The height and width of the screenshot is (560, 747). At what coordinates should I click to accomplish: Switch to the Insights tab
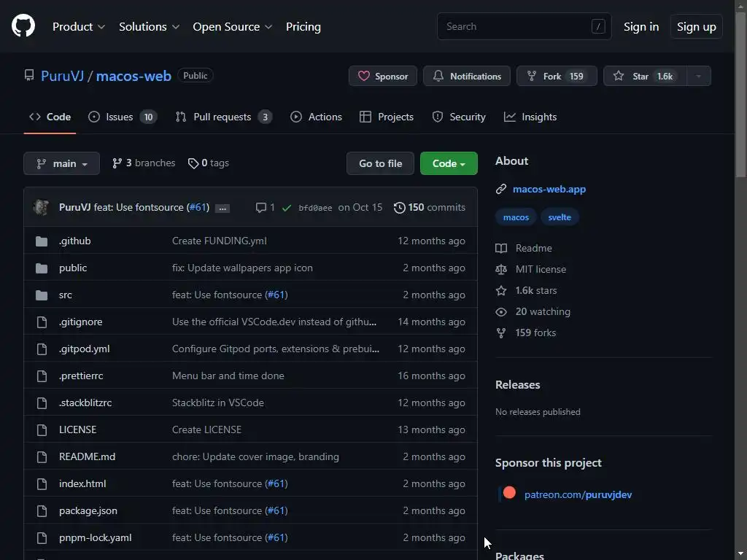coord(530,117)
